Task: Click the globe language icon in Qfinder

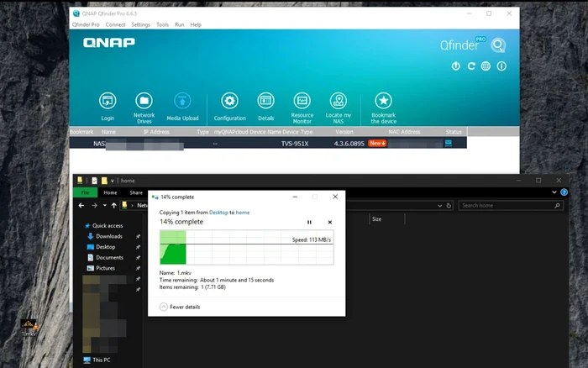Action: click(x=486, y=66)
